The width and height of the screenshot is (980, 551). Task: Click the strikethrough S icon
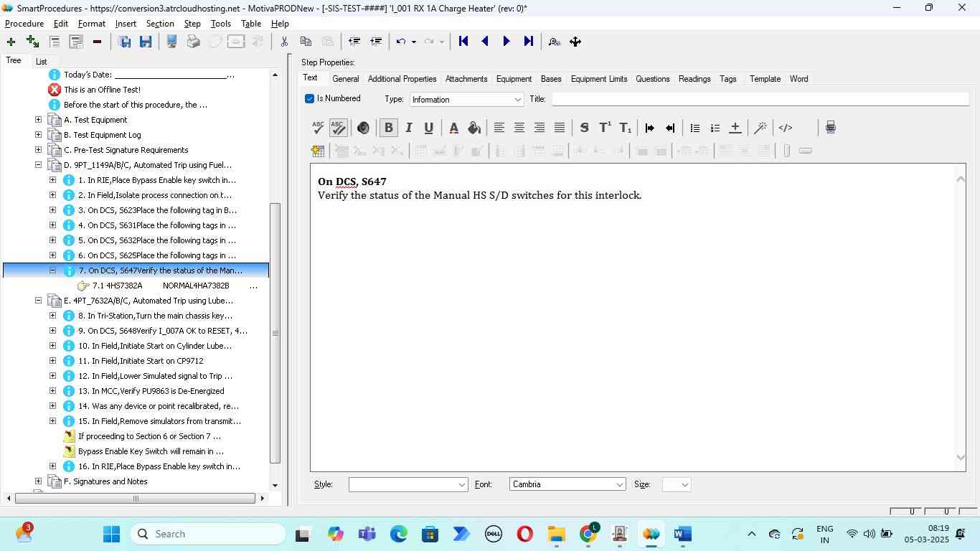click(x=584, y=128)
